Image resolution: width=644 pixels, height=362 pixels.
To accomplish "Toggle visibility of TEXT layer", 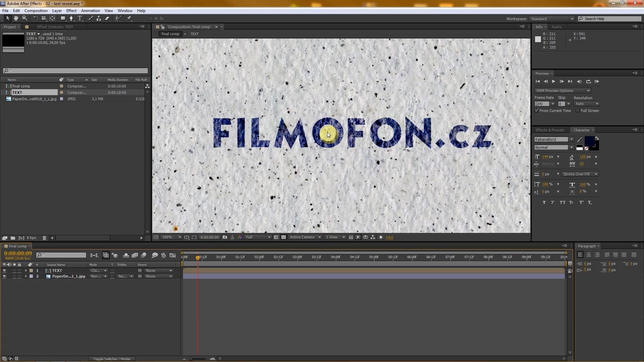I will point(4,270).
